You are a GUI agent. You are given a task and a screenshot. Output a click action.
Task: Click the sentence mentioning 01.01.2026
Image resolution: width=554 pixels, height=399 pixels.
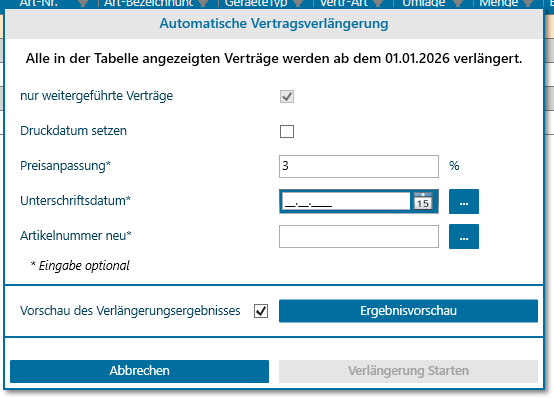pos(274,59)
